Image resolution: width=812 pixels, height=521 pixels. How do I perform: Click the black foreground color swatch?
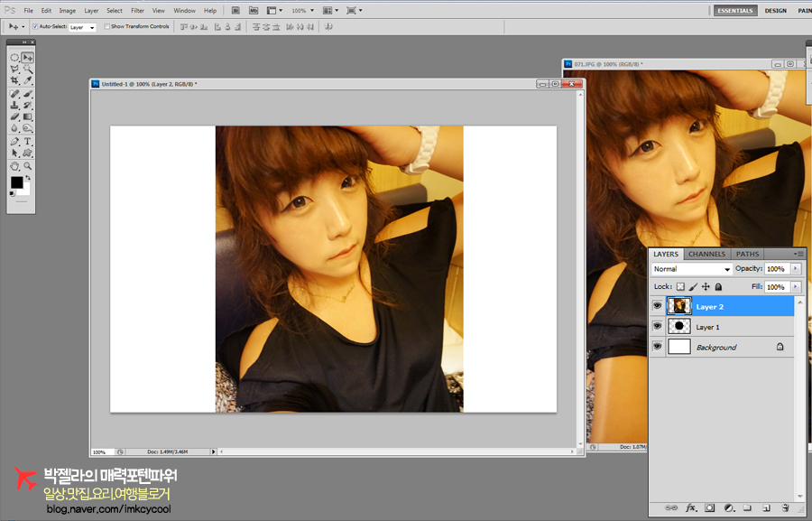(16, 183)
